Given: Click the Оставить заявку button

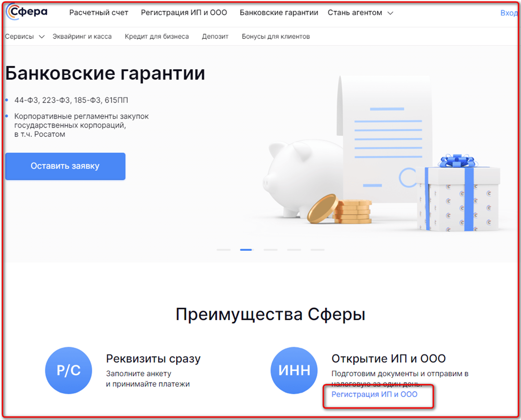Looking at the screenshot, I should point(65,166).
